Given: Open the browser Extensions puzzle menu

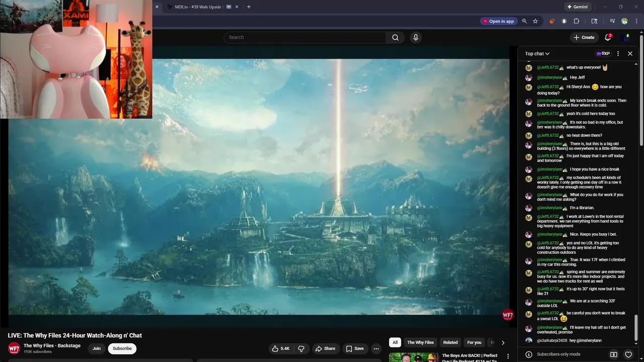Looking at the screenshot, I should click(x=577, y=21).
